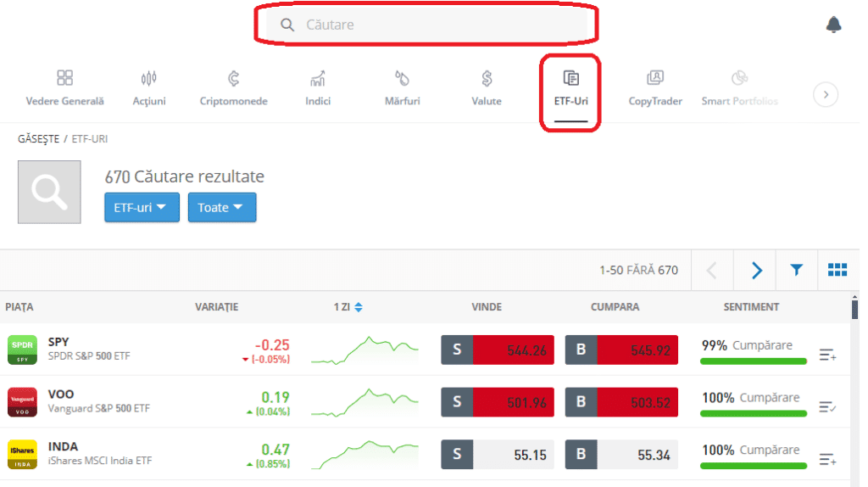Switch to grid view layout

coord(837,270)
